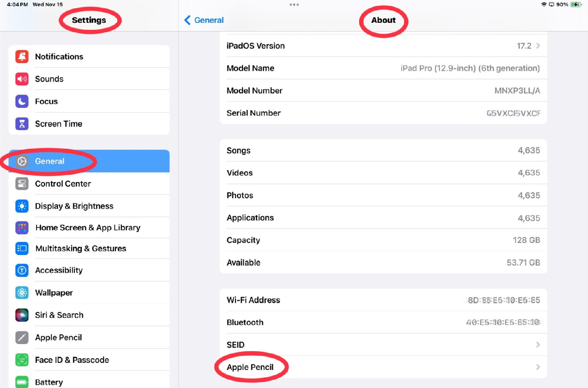Viewport: 588px width, 388px height.
Task: Tap the battery charging status icon
Action: pos(575,4)
